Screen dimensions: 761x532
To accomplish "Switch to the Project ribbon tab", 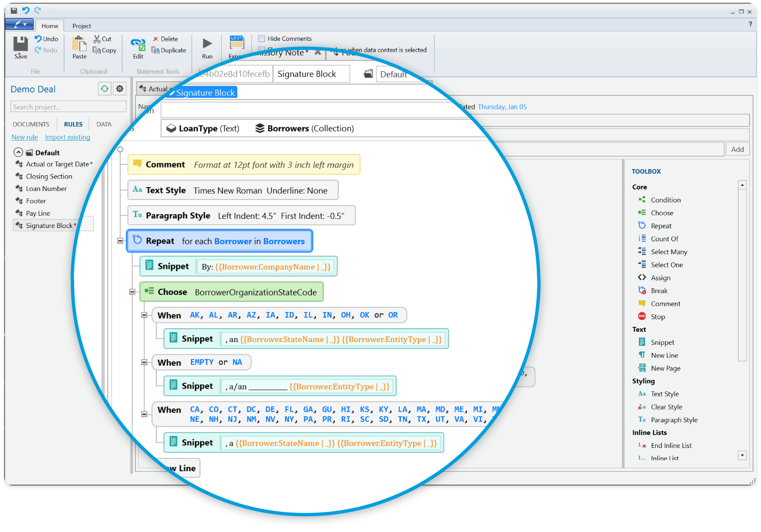I will [81, 26].
